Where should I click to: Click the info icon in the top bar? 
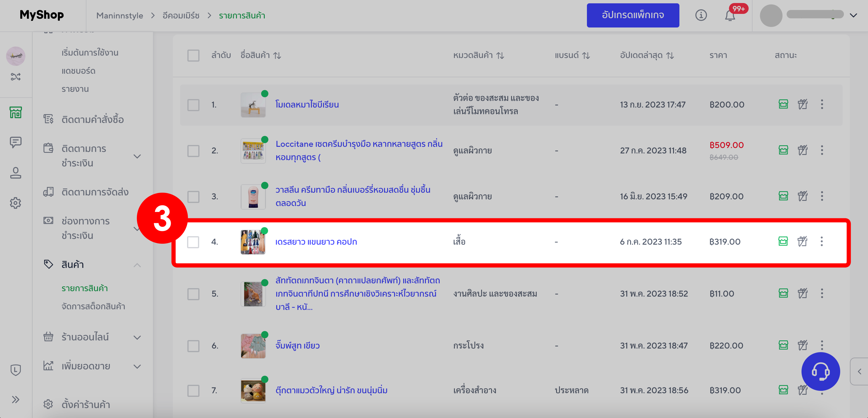[x=701, y=15]
